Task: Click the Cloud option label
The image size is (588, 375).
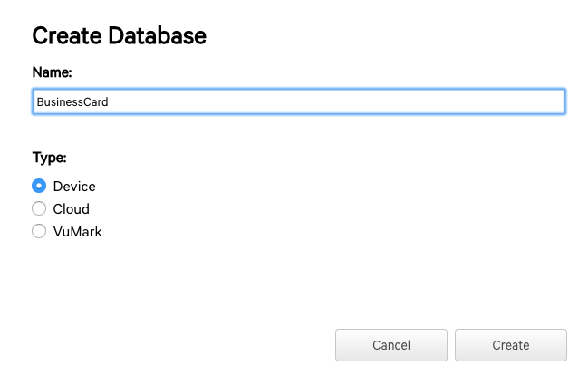Action: pyautogui.click(x=72, y=209)
